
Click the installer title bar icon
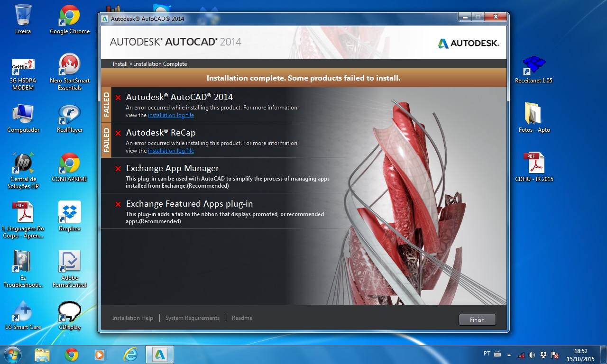coord(105,18)
